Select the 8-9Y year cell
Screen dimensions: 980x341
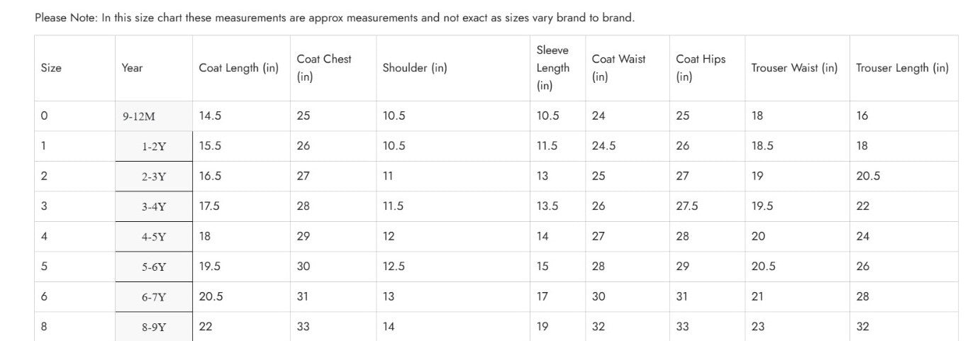coord(153,328)
